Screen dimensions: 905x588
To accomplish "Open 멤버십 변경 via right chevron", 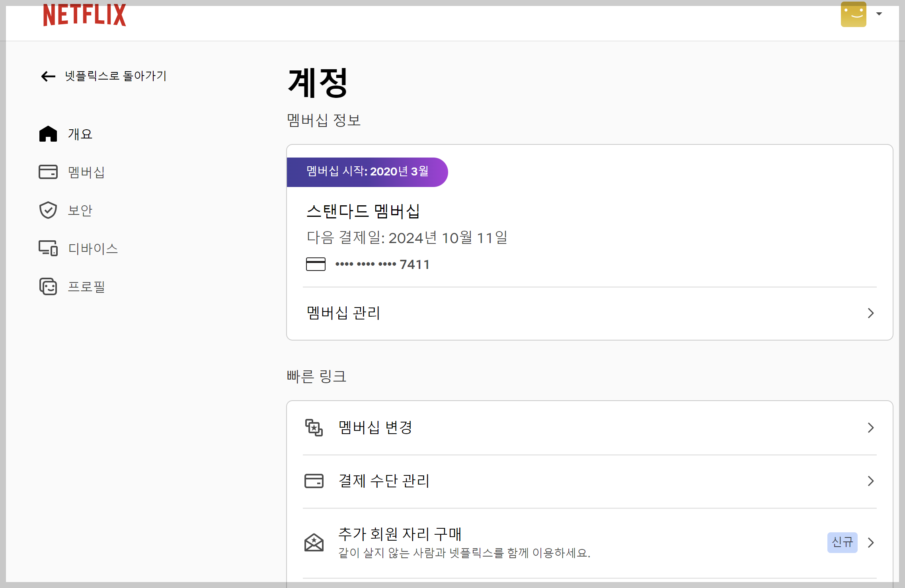I will coord(871,427).
